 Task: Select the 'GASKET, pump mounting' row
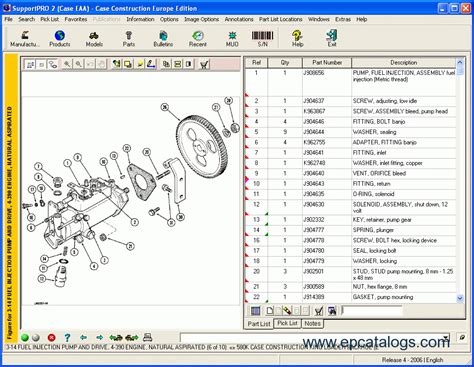pyautogui.click(x=350, y=297)
